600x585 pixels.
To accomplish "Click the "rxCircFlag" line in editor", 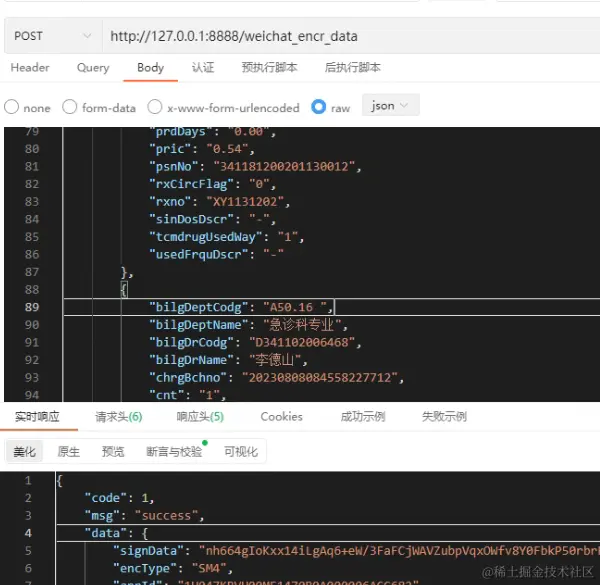I will [212, 184].
